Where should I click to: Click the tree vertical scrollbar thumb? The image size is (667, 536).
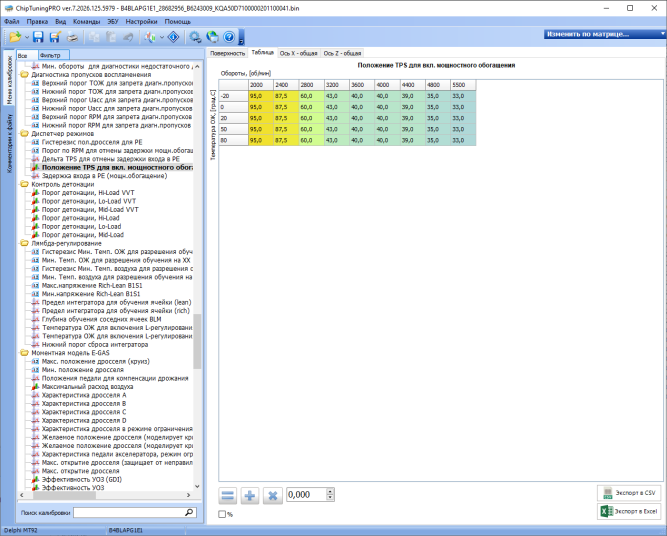point(197,342)
